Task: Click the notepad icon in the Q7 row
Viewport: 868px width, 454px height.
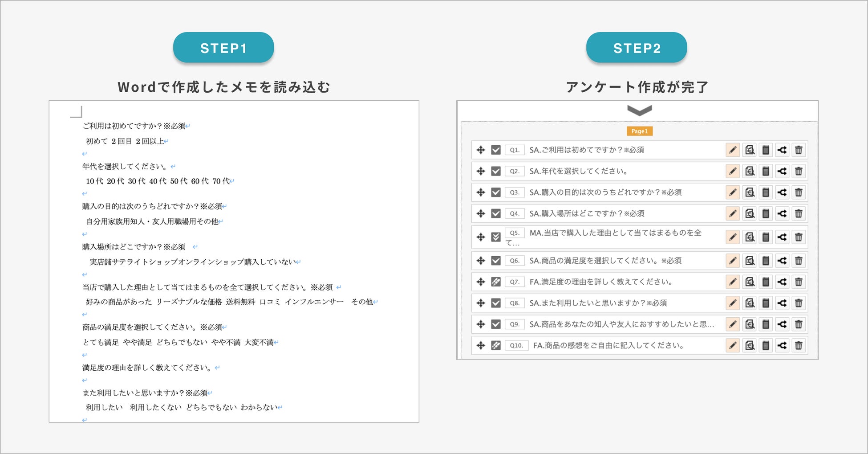Action: coord(766,282)
